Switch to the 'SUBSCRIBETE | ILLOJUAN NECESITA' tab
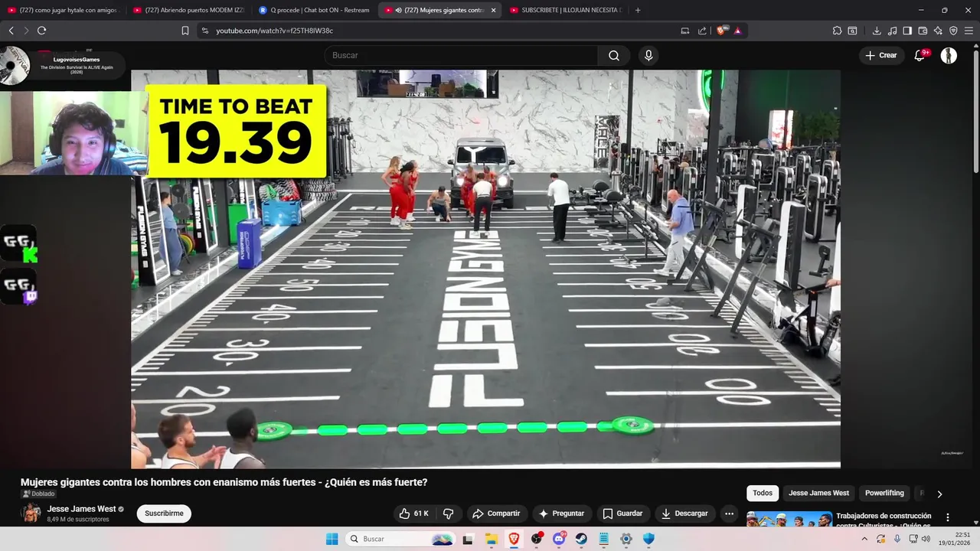 [x=567, y=10]
